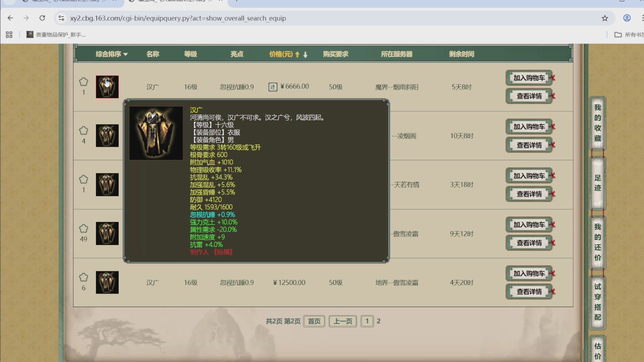The height and width of the screenshot is (362, 644).
Task: Open the browser profile icon
Action: [627, 18]
